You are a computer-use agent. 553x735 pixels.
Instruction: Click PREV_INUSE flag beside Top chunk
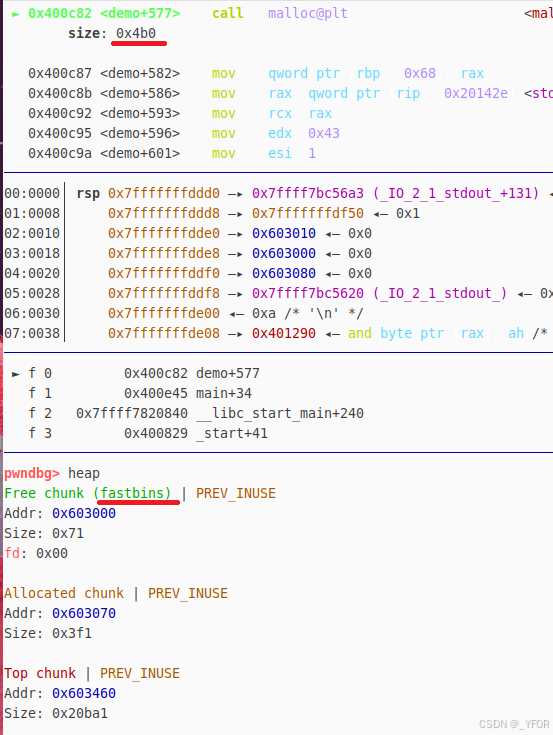[140, 674]
